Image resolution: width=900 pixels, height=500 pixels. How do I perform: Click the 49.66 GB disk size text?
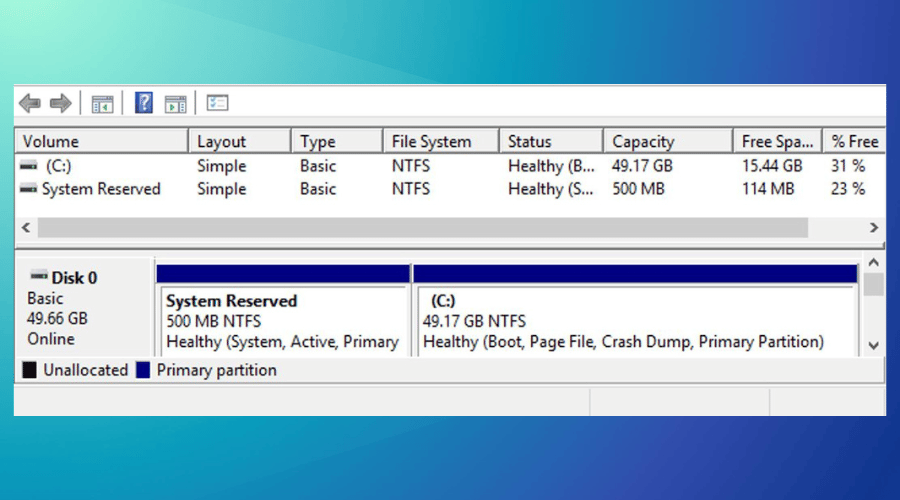point(57,319)
